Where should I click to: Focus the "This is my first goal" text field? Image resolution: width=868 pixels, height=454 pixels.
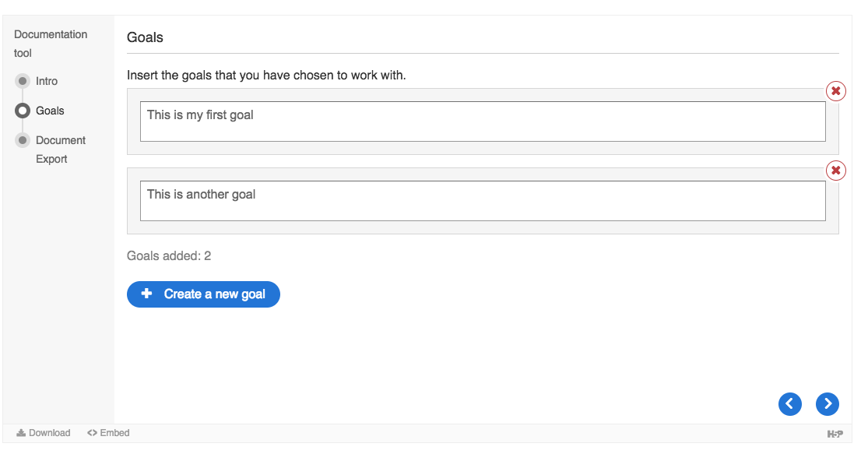point(483,121)
